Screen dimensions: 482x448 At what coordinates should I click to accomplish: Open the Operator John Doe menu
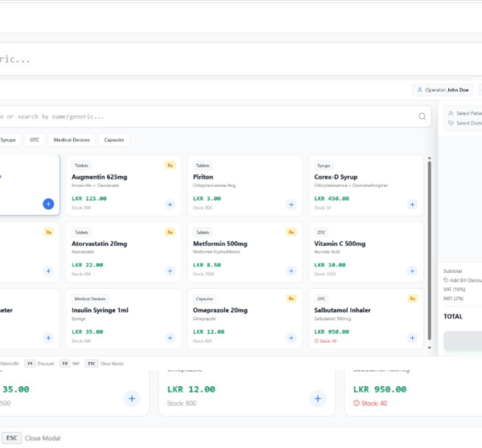pos(441,91)
